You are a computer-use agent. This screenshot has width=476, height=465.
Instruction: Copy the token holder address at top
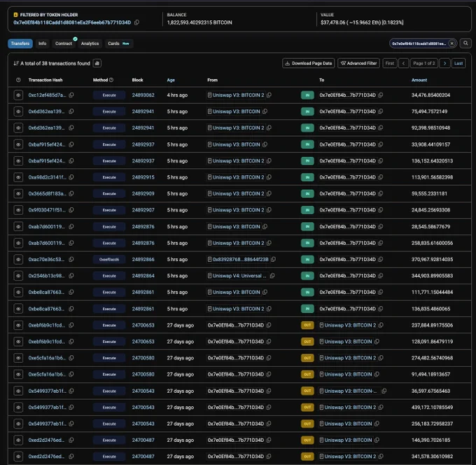(137, 22)
